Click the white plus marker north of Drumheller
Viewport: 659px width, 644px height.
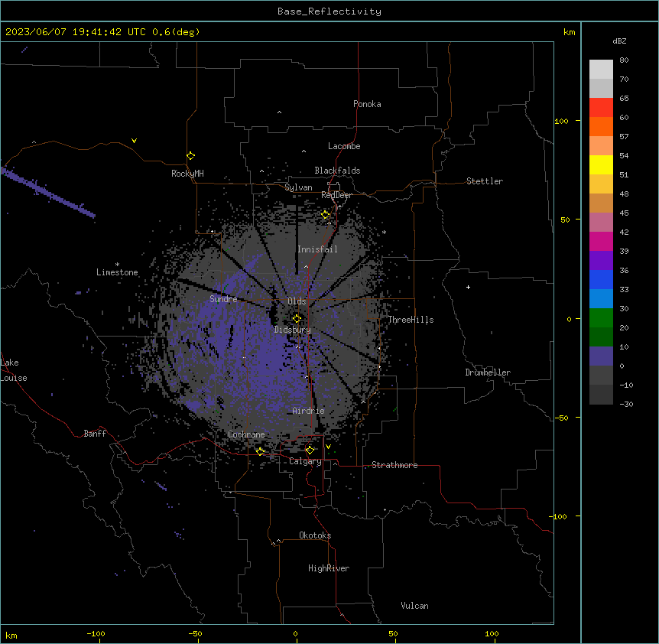pos(468,287)
